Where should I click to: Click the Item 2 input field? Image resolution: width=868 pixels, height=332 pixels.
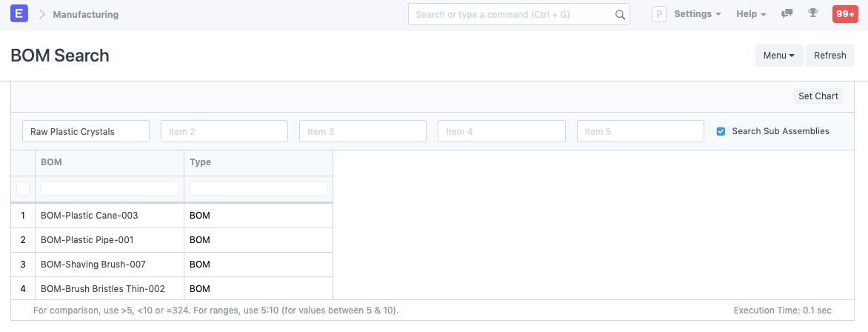point(224,131)
